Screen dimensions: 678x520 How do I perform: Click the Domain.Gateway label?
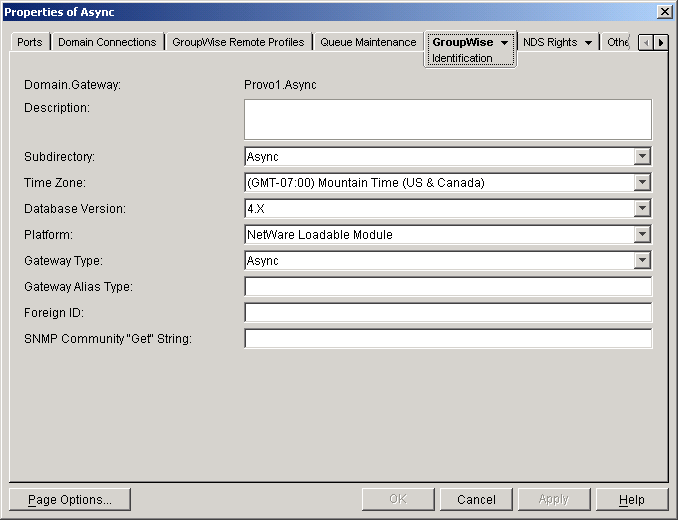[x=72, y=85]
